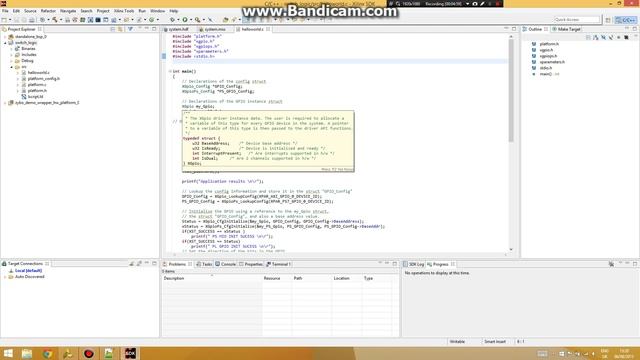The image size is (640, 360).
Task: Click the Progress panel remove-finished icon
Action: click(x=611, y=264)
